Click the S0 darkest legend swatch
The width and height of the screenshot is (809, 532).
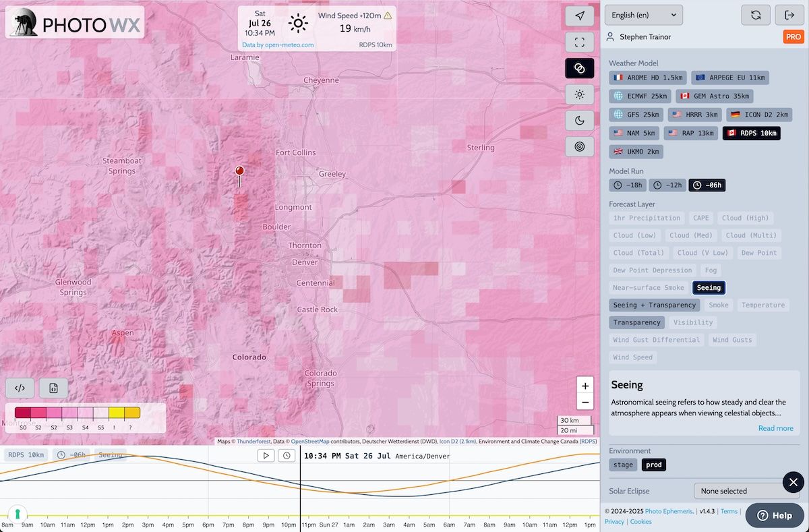[22, 413]
